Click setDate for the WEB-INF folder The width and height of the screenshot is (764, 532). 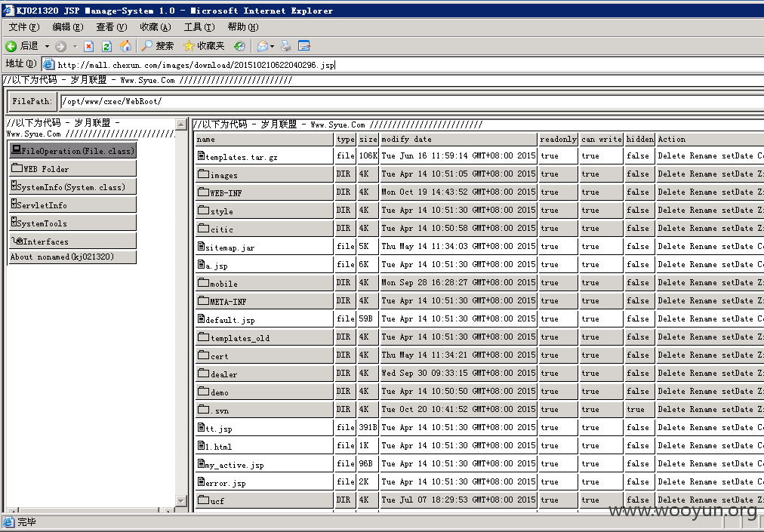(x=738, y=192)
